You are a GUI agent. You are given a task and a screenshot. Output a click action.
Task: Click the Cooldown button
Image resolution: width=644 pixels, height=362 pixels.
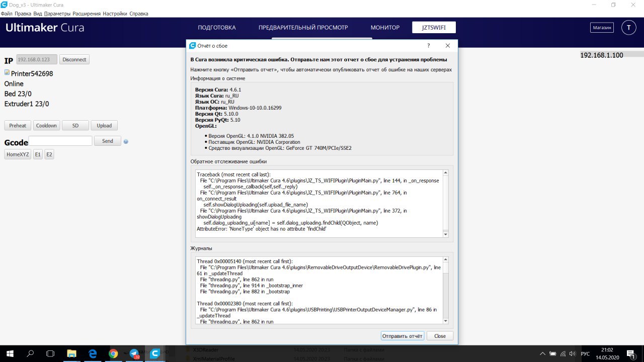point(46,126)
